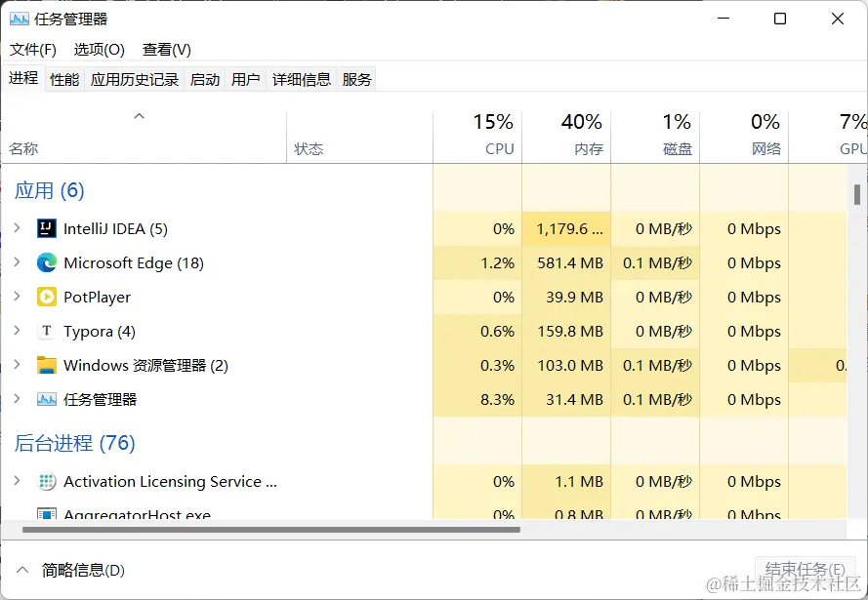Image resolution: width=868 pixels, height=600 pixels.
Task: Switch to the 性能 tab
Action: [64, 80]
